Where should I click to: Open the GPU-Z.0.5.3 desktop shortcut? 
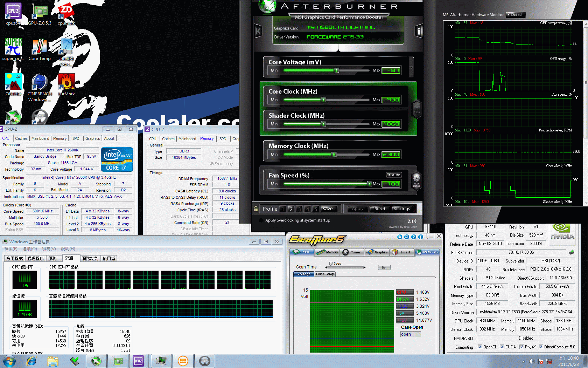40,14
